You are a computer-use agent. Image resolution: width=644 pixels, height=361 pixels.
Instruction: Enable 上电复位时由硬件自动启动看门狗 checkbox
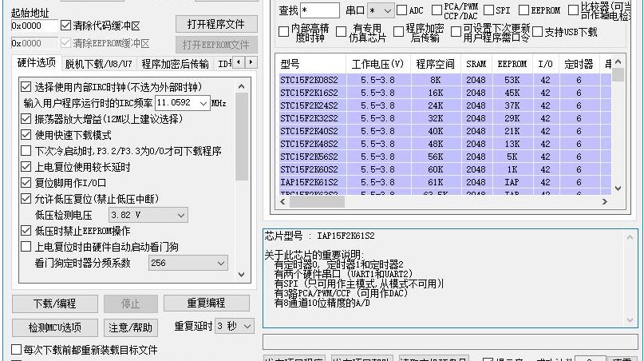26,247
